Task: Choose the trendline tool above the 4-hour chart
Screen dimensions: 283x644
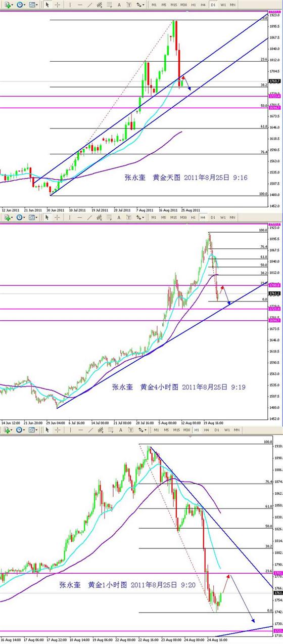Action: (89, 217)
